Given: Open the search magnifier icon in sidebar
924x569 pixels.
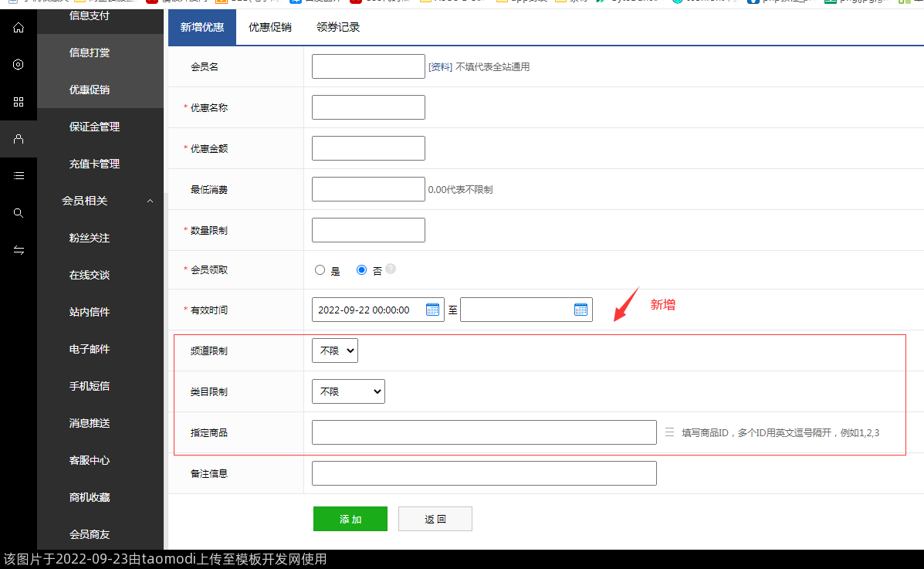Looking at the screenshot, I should click(x=19, y=213).
